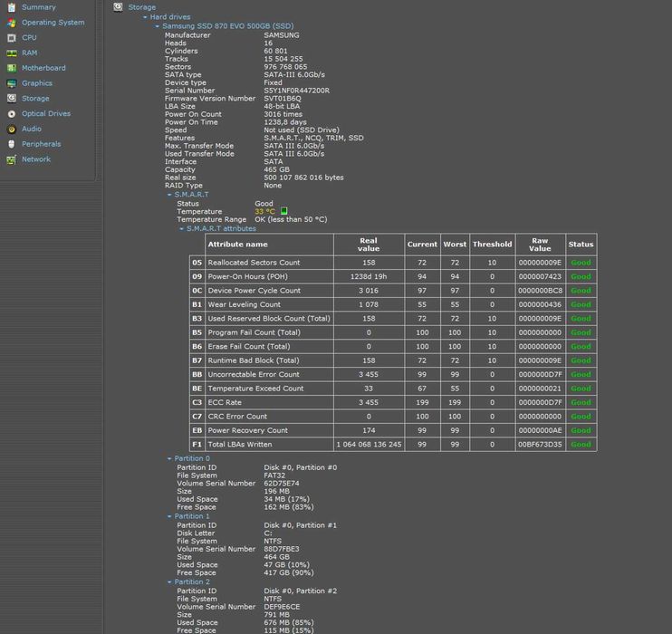Click the Power On Count 3016 times value
This screenshot has height=634, width=672.
(x=283, y=114)
